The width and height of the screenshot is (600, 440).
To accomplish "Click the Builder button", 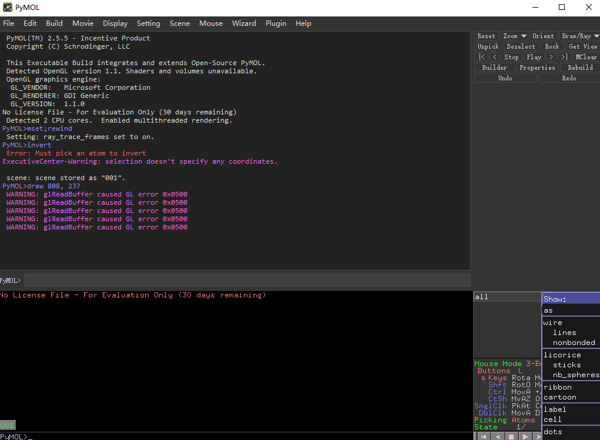I will [x=494, y=68].
